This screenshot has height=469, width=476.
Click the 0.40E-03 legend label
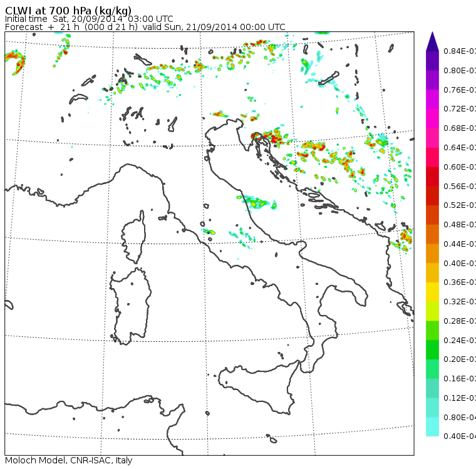pos(460,263)
